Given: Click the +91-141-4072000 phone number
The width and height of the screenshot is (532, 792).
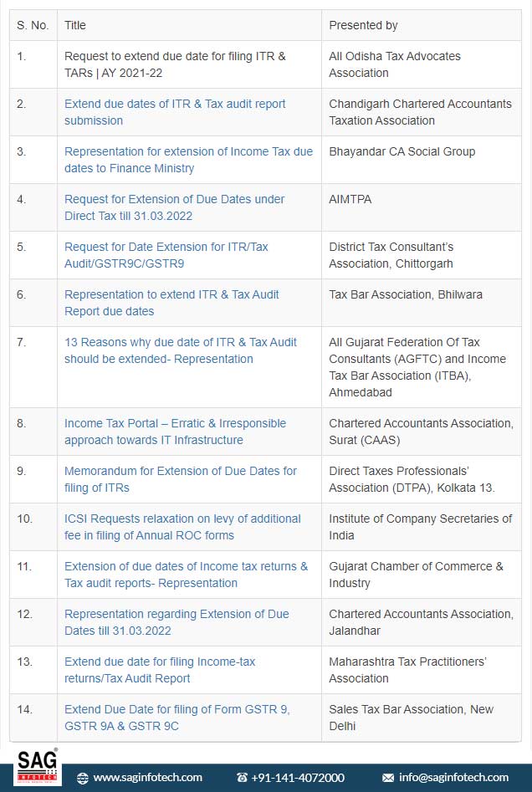Looking at the screenshot, I should [x=298, y=778].
